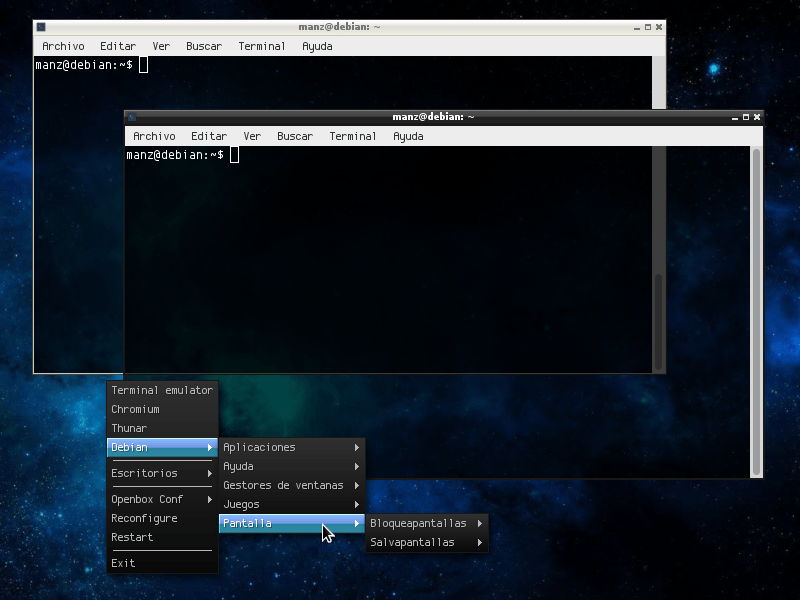The width and height of the screenshot is (800, 600).
Task: Open Archivo menu in back terminal
Action: [x=63, y=46]
